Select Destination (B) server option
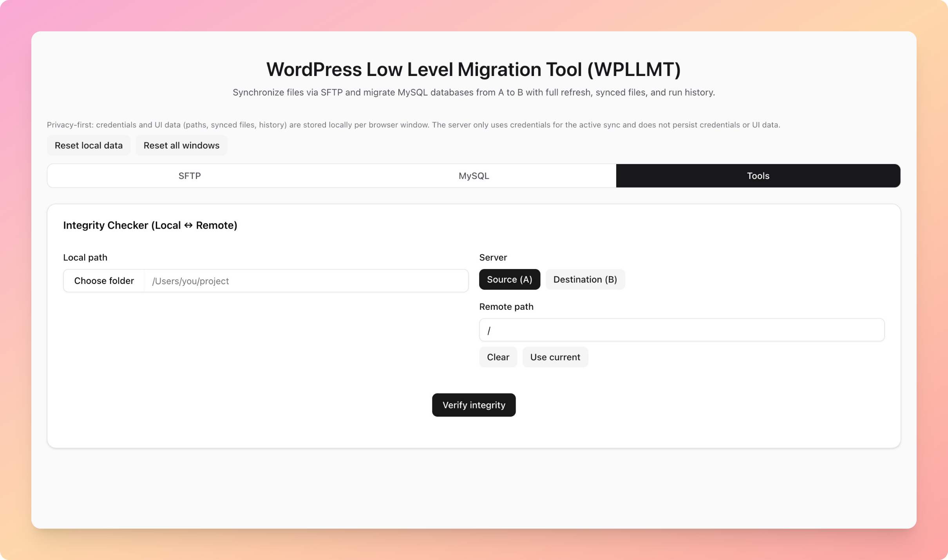This screenshot has height=560, width=948. (x=585, y=279)
